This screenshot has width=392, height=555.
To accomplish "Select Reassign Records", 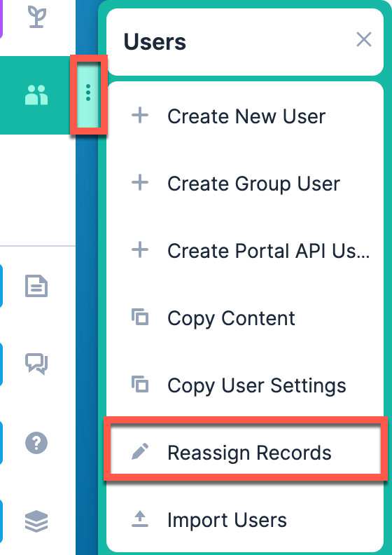I will coord(246,453).
